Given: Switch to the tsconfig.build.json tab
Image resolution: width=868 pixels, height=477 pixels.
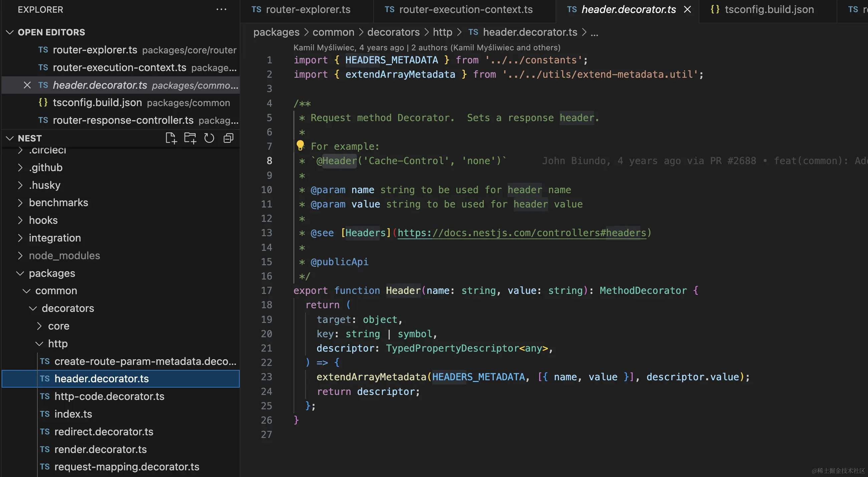Looking at the screenshot, I should [x=769, y=9].
